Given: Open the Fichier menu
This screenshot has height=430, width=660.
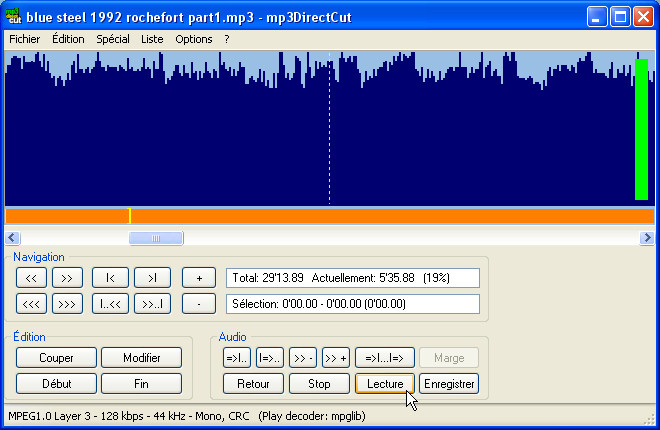Looking at the screenshot, I should pyautogui.click(x=25, y=39).
